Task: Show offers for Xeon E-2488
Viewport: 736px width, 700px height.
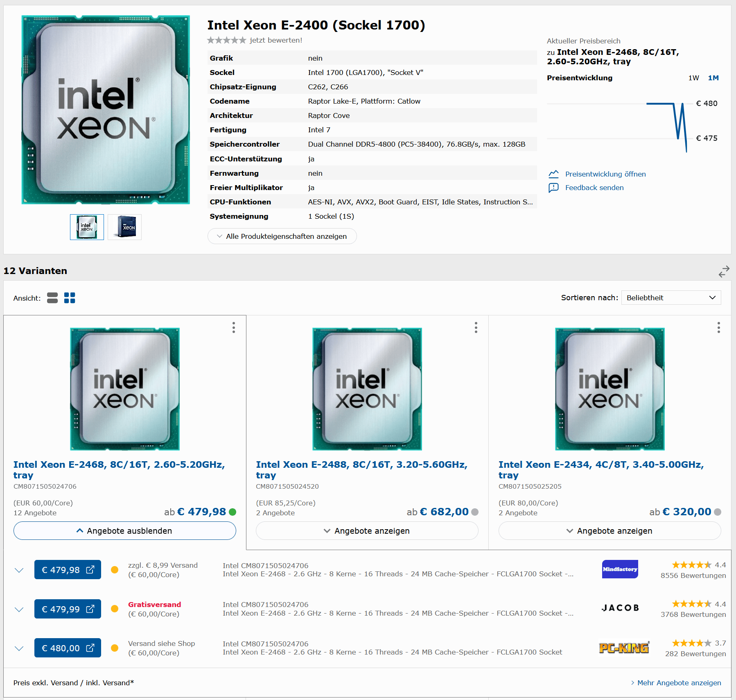Action: coord(367,531)
